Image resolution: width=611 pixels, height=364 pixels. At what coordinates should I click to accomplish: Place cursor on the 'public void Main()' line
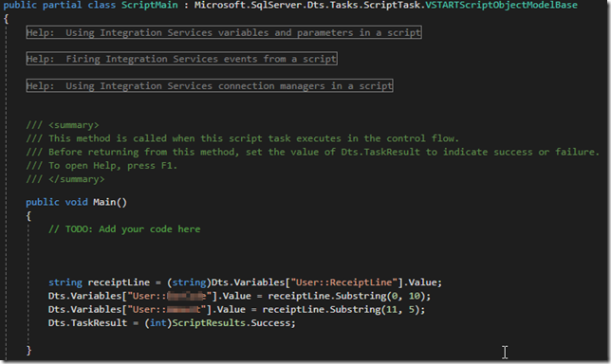click(76, 202)
